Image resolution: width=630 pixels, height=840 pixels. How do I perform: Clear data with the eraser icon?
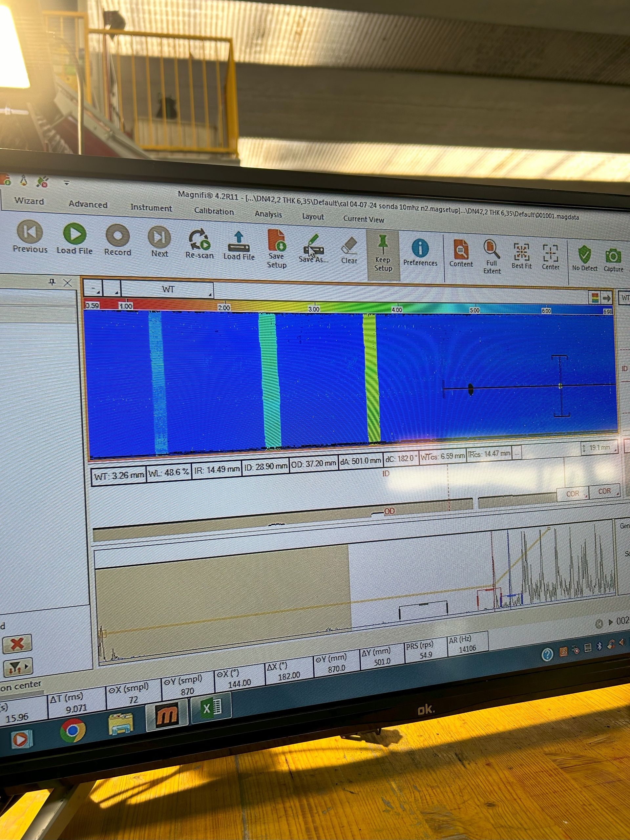click(x=349, y=251)
